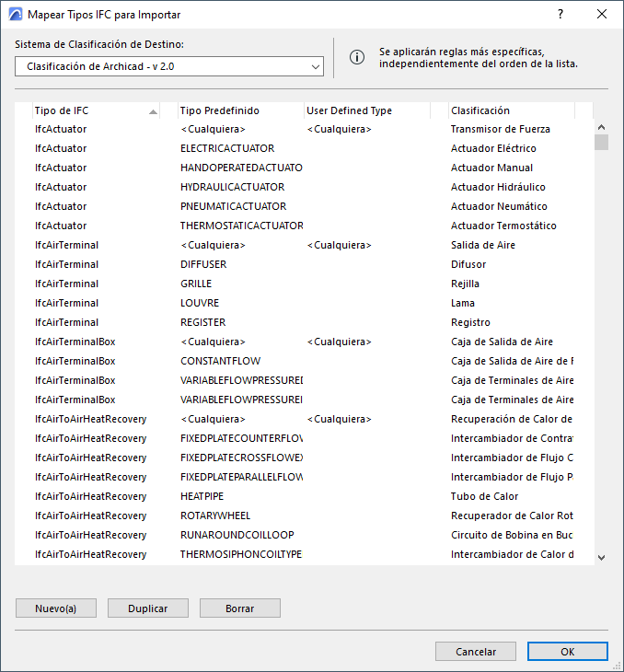Select the GRILLE predefined type
Image resolution: width=624 pixels, height=672 pixels.
point(196,284)
